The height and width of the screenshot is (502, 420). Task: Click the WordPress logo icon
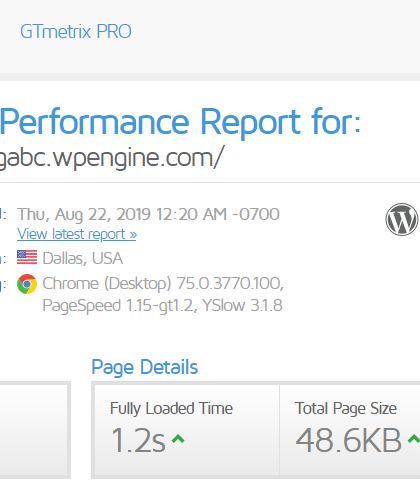(x=401, y=220)
